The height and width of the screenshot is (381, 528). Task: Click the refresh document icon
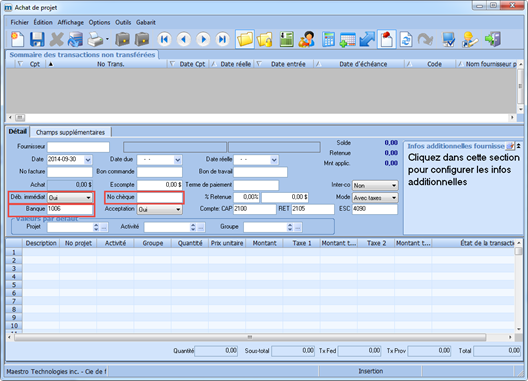pyautogui.click(x=406, y=39)
